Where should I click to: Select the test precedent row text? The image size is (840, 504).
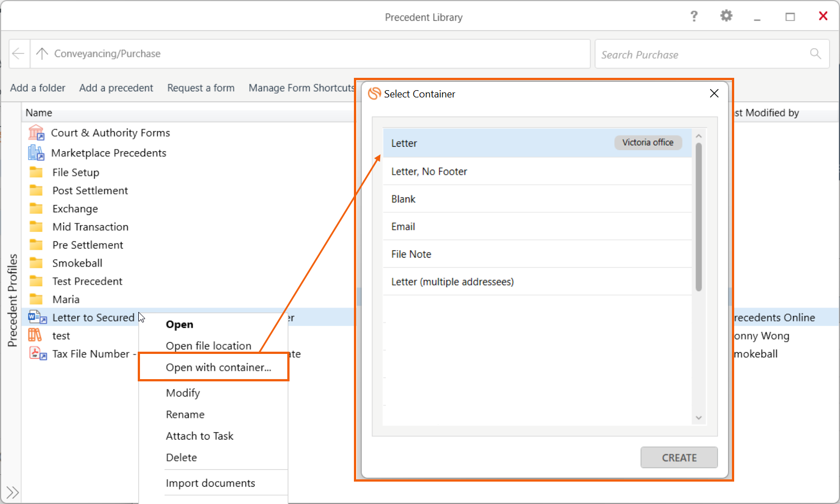pos(61,336)
